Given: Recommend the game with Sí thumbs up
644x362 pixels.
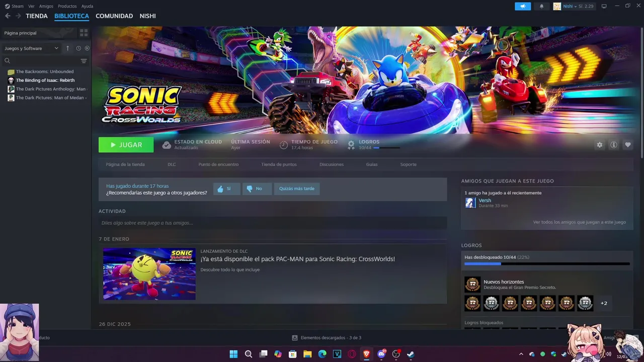Looking at the screenshot, I should 226,189.
